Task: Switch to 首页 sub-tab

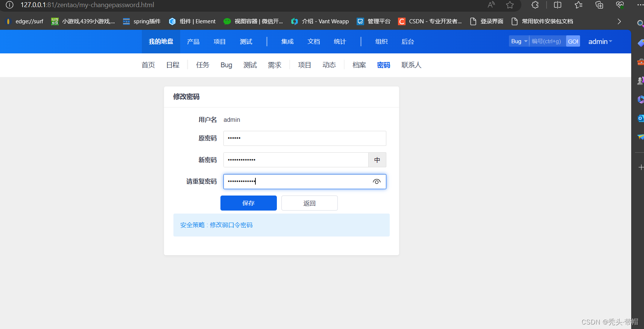Action: click(148, 65)
